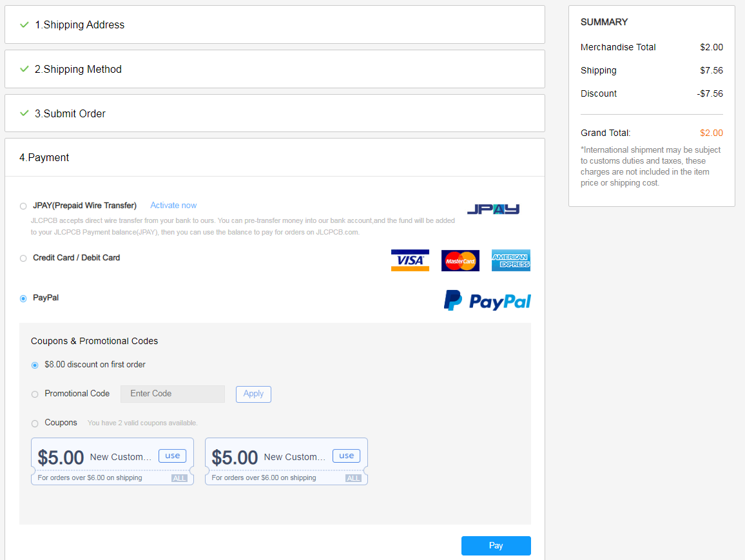This screenshot has width=745, height=560.
Task: Expand the 2.Shipping Method section
Action: point(78,69)
